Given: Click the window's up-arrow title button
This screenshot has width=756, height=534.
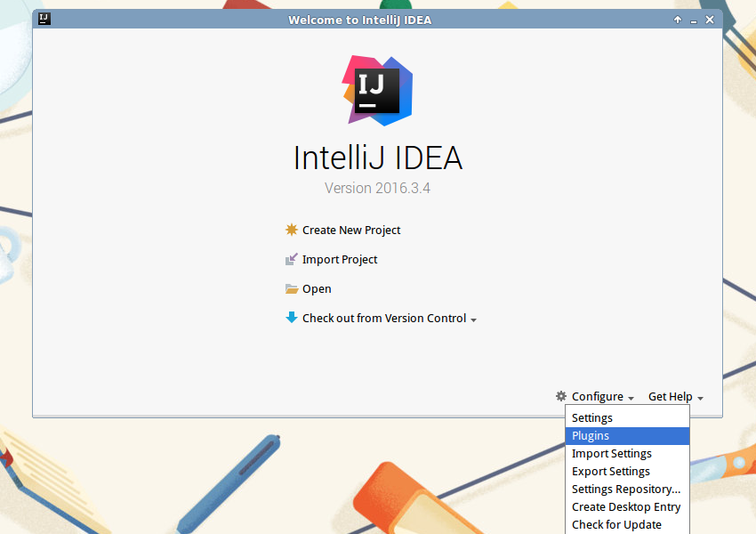Looking at the screenshot, I should (678, 20).
